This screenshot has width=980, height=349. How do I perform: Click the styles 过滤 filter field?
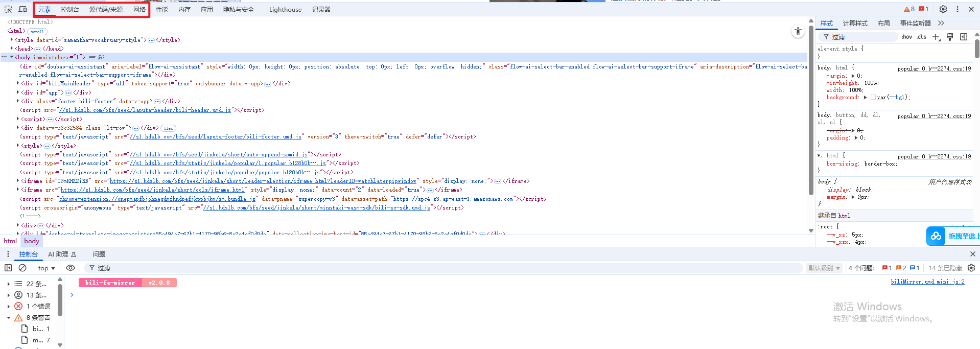(858, 37)
